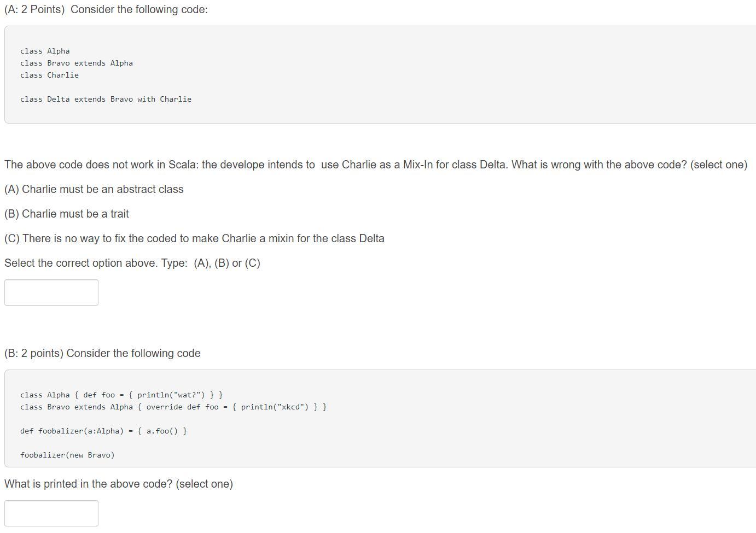This screenshot has height=533, width=756.
Task: Click the answer input field for question A
Action: [51, 292]
